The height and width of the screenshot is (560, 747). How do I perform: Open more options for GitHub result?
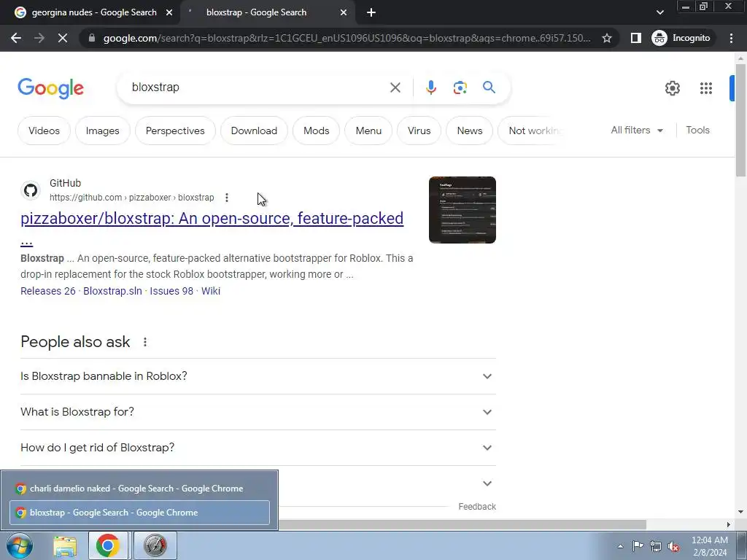click(x=227, y=197)
